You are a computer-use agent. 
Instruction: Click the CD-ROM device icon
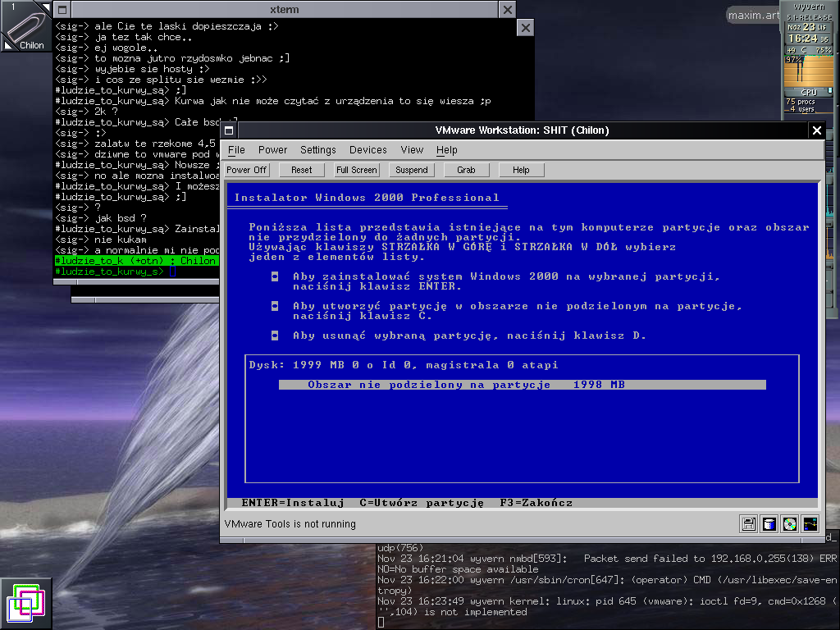point(789,523)
